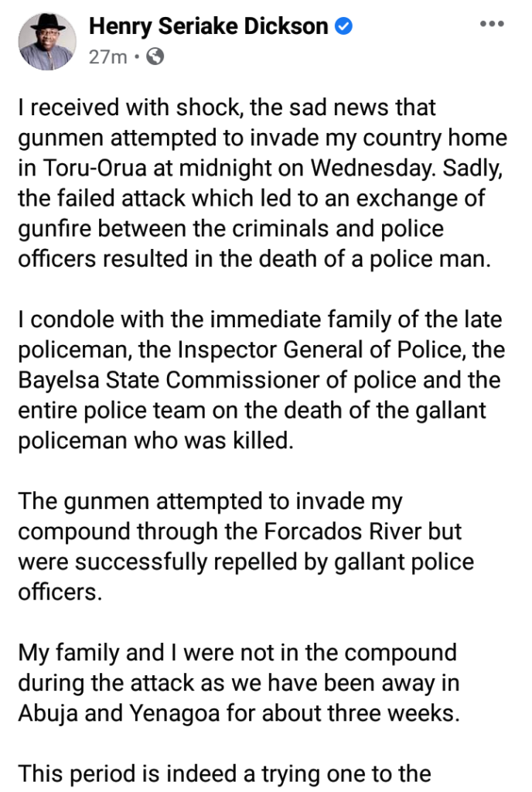Click the globe public-audience icon
This screenshot has width=532, height=792.
[155, 56]
